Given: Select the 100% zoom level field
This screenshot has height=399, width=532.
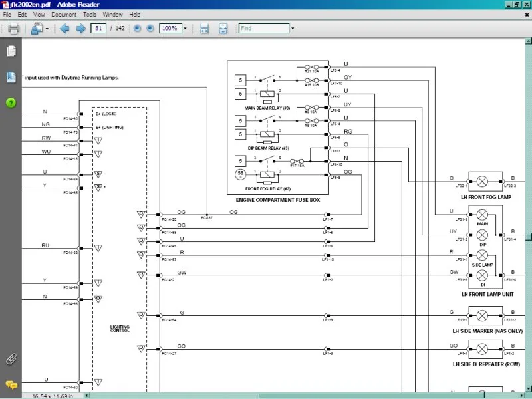Looking at the screenshot, I should coord(171,28).
